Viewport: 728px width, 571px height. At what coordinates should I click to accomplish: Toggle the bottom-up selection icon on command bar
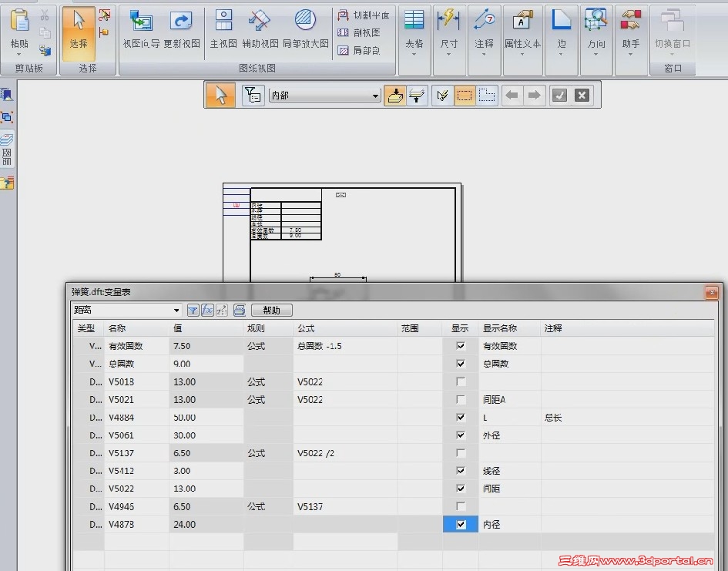(x=395, y=96)
